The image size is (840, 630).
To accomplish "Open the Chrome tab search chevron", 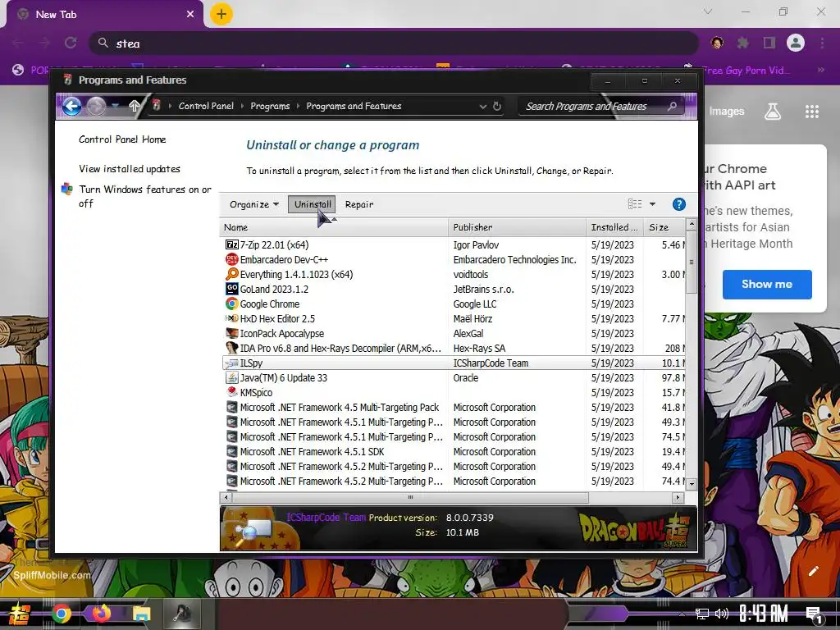I will [708, 11].
